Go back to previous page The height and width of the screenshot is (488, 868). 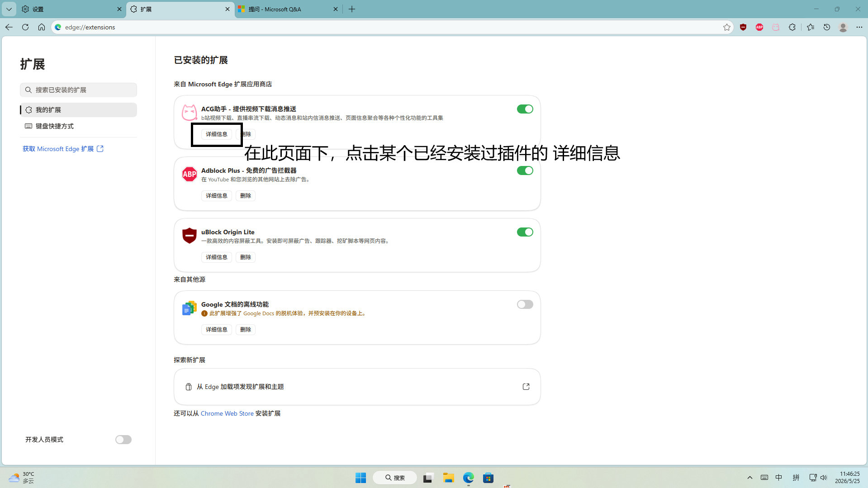(x=9, y=27)
